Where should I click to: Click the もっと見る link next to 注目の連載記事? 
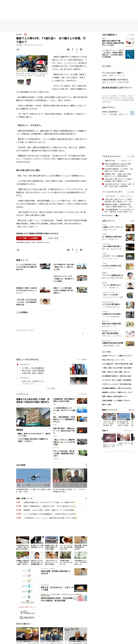pyautogui.click(x=131, y=35)
